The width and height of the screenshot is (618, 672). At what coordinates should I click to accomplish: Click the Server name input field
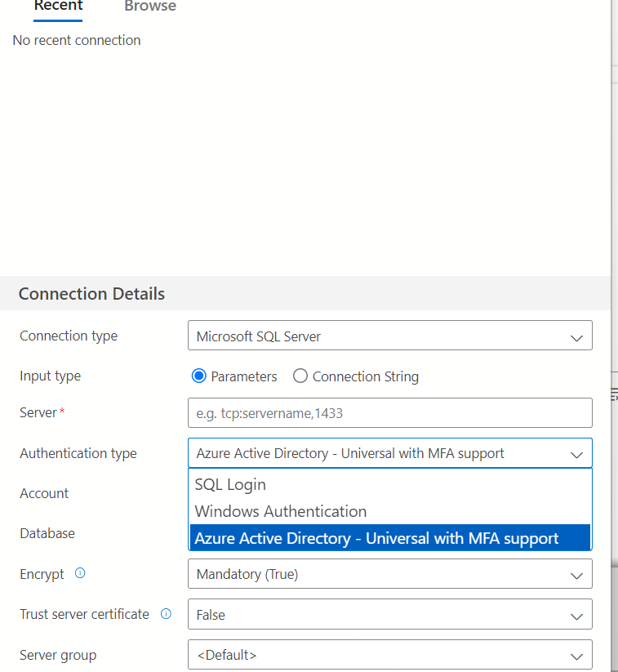pos(390,412)
